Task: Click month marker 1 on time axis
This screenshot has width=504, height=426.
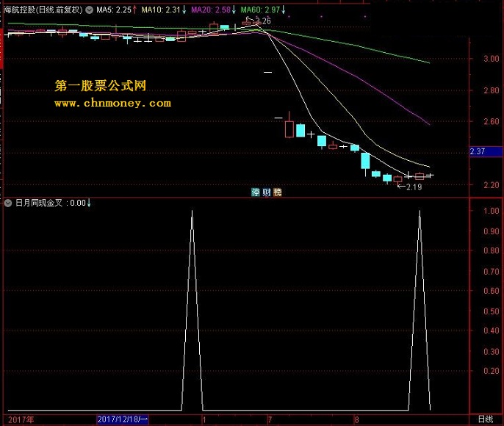Action: [x=204, y=419]
